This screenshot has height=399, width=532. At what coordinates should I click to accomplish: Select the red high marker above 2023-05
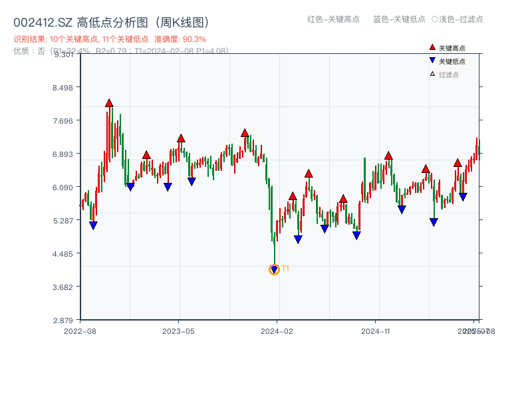click(x=181, y=138)
